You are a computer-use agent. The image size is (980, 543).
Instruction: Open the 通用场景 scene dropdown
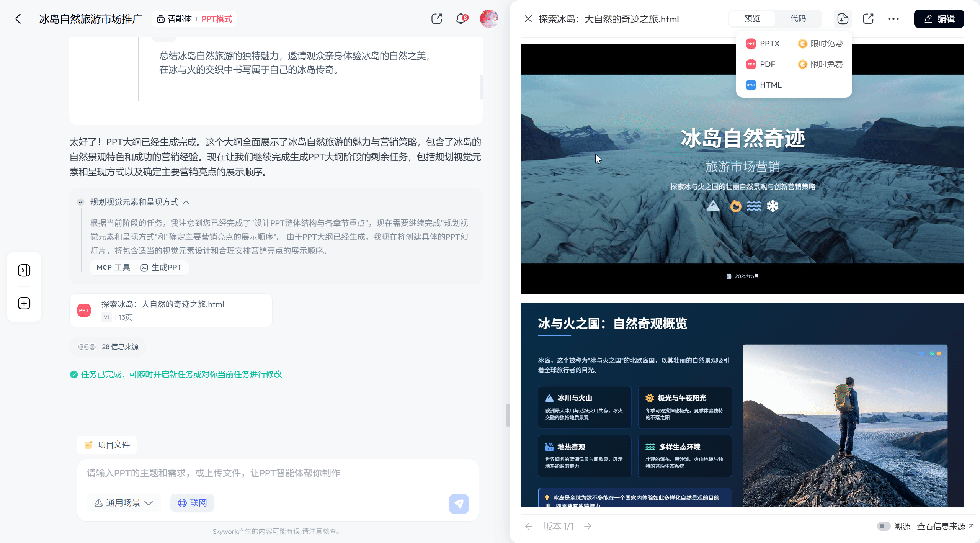point(123,502)
